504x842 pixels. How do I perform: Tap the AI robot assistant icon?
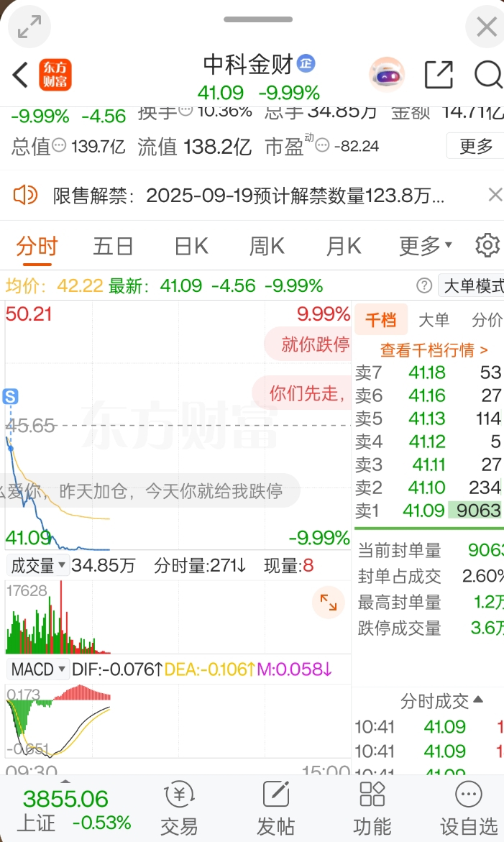tap(387, 75)
